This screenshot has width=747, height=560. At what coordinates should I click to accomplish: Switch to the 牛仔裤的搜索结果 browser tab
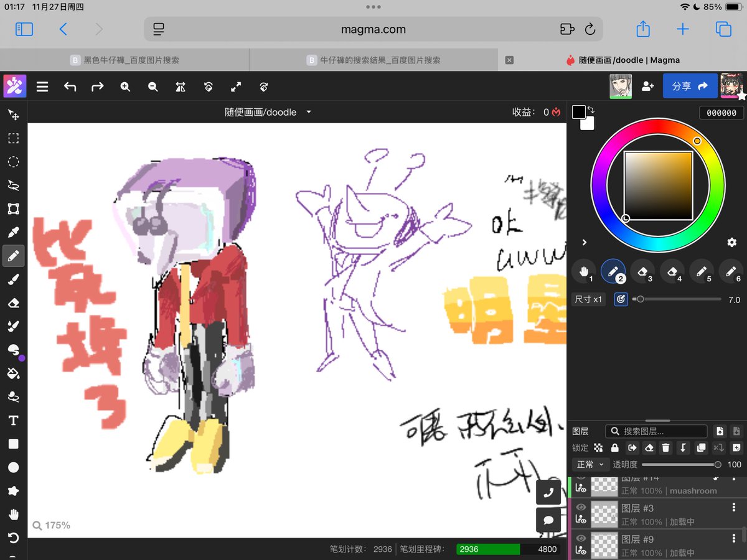[x=374, y=60]
